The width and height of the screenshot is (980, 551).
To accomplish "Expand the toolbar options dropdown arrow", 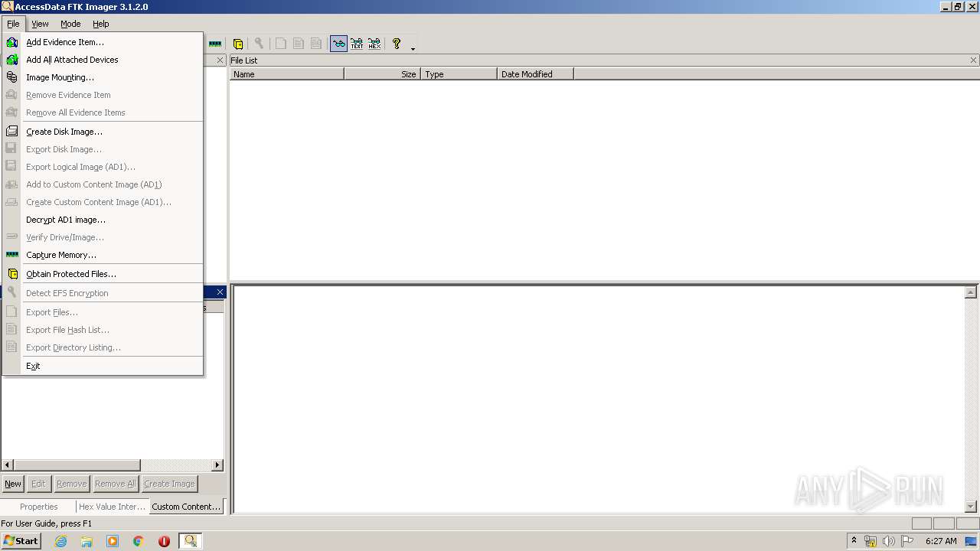I will click(x=413, y=48).
